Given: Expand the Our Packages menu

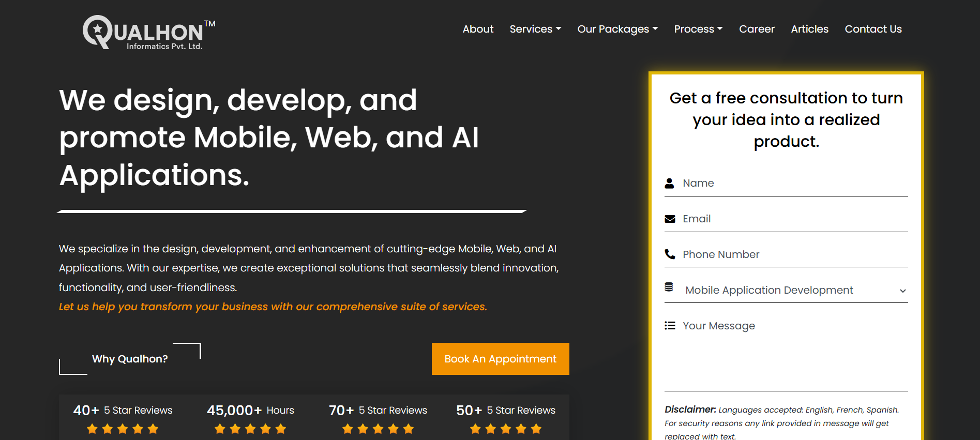Looking at the screenshot, I should pyautogui.click(x=617, y=29).
